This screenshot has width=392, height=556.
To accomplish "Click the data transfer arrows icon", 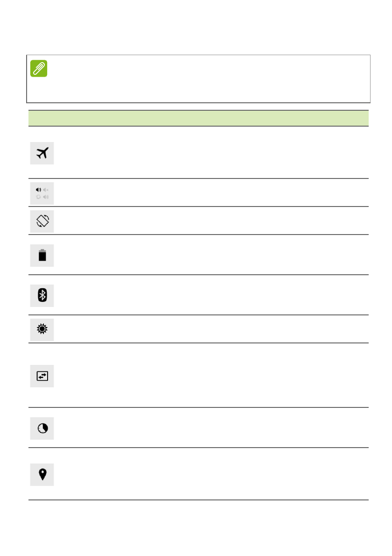I will coord(42,376).
